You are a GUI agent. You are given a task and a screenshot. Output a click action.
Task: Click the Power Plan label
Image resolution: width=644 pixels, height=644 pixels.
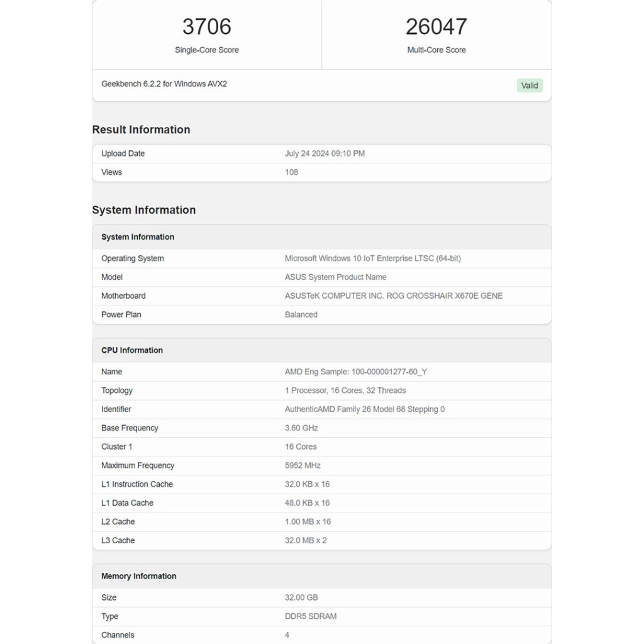click(x=121, y=314)
